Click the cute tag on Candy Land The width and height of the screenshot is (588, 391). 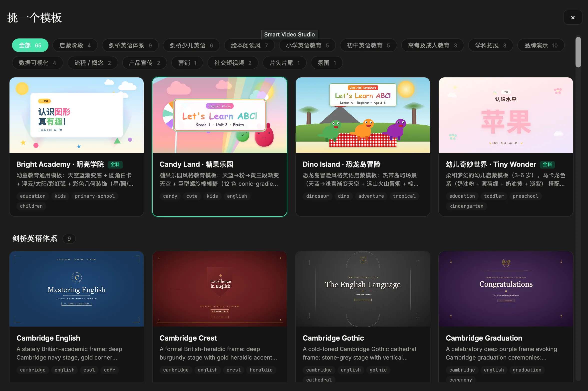tap(192, 196)
